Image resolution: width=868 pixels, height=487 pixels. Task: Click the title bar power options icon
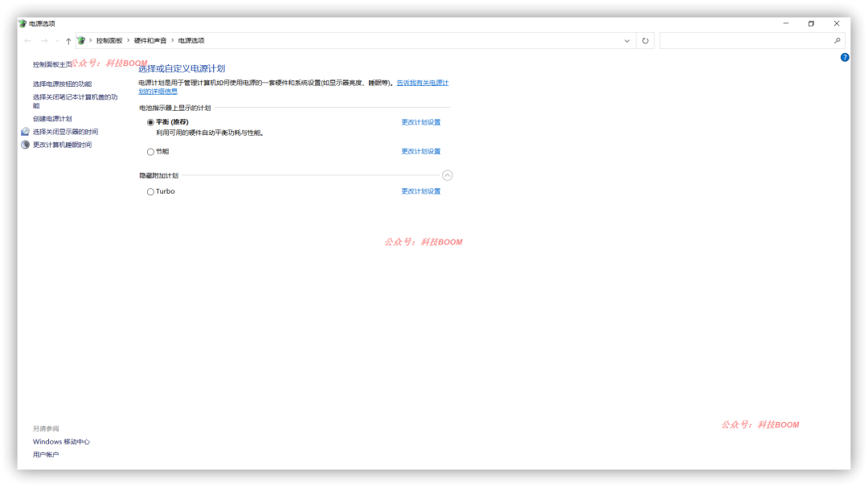click(x=23, y=23)
